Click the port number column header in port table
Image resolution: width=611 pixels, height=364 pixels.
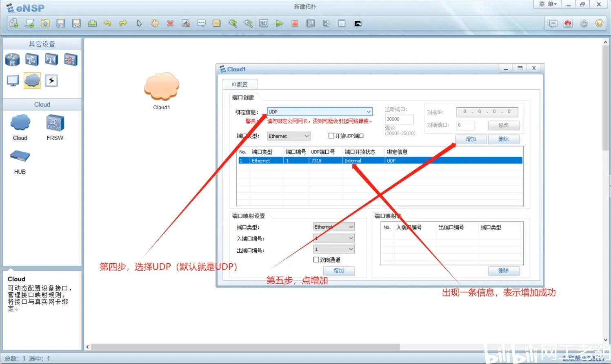pyautogui.click(x=296, y=152)
